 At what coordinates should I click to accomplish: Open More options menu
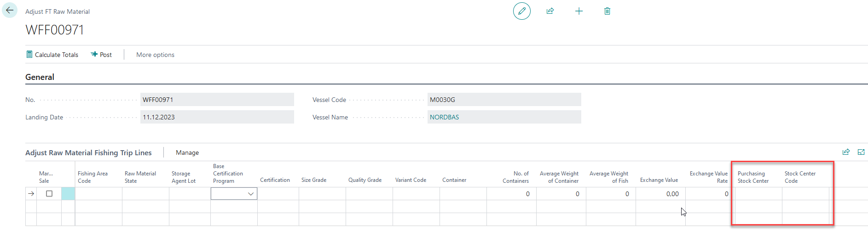pyautogui.click(x=155, y=55)
